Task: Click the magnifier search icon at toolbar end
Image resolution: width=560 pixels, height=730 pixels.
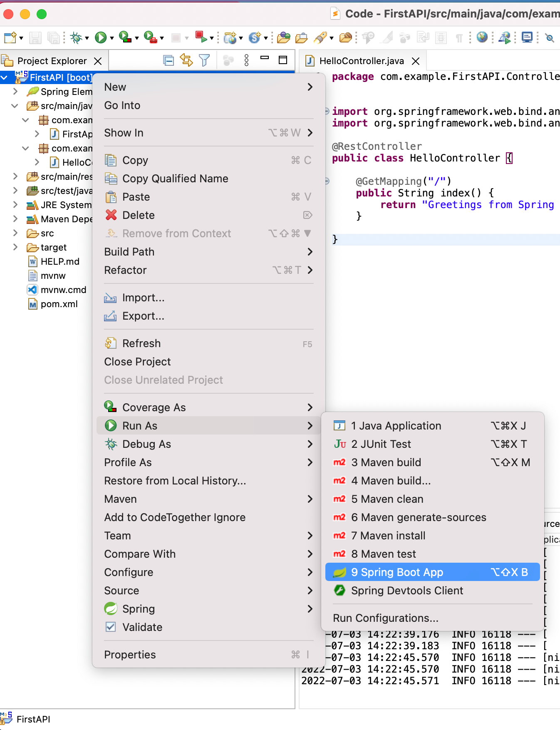Action: pos(550,38)
